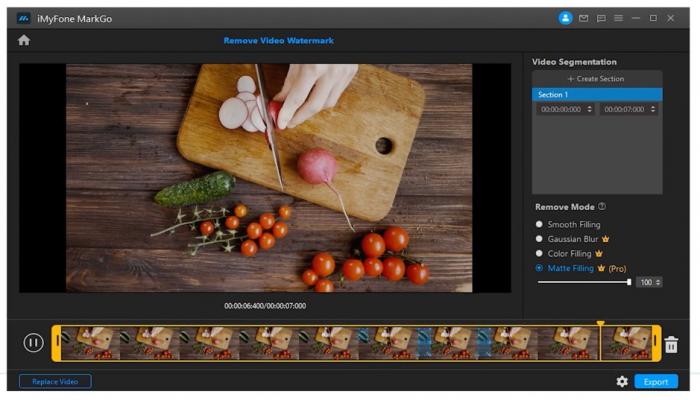
Task: Open the feedback chat bubble icon
Action: point(601,18)
